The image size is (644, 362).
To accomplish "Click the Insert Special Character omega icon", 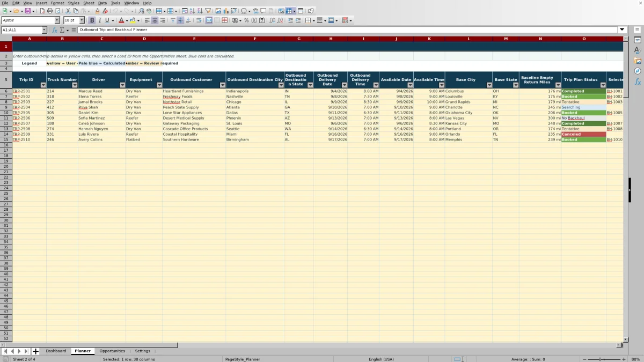I will pos(244,11).
